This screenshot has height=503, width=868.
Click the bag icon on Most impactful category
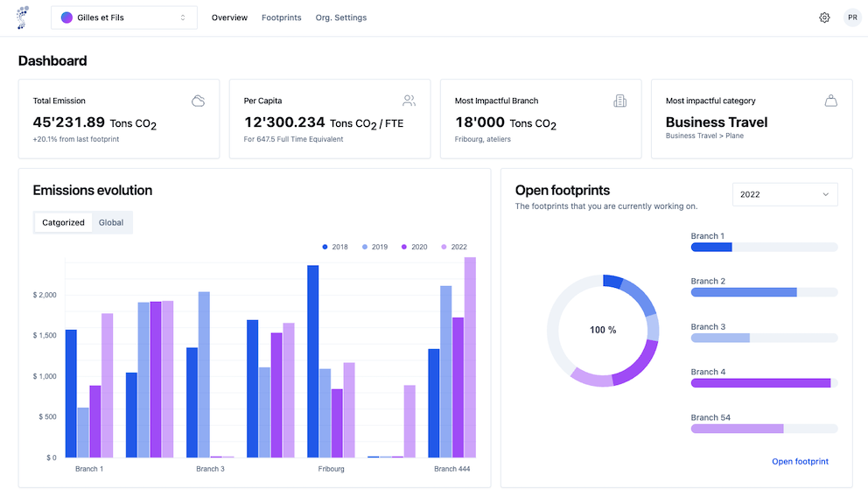pyautogui.click(x=831, y=101)
